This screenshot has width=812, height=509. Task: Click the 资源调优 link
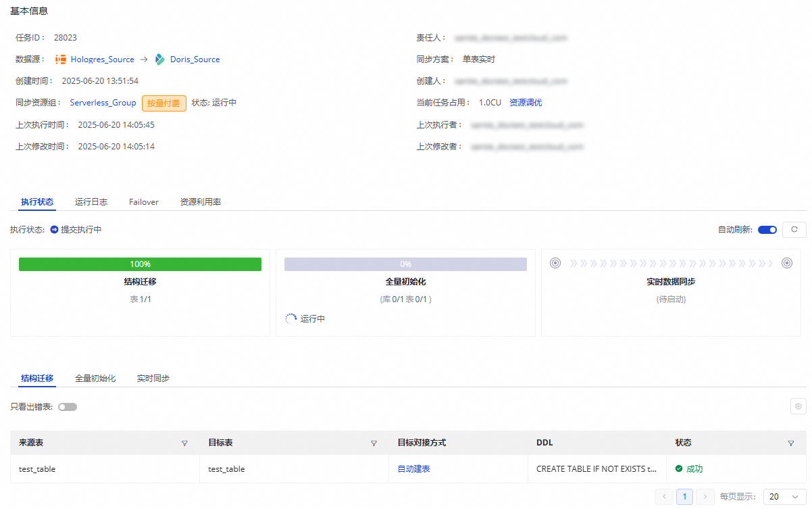pyautogui.click(x=526, y=103)
